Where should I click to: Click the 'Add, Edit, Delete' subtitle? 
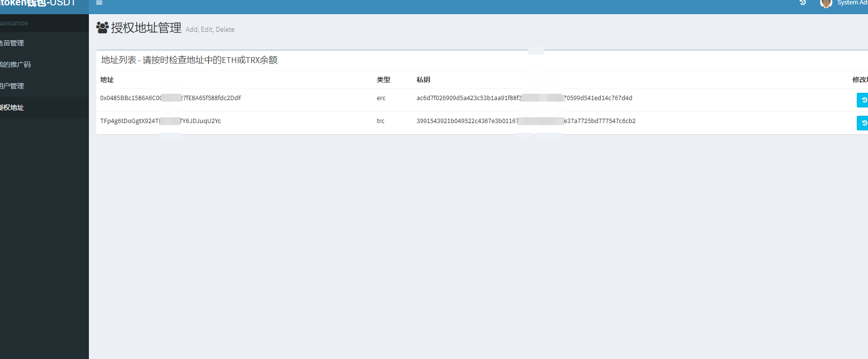coord(210,29)
